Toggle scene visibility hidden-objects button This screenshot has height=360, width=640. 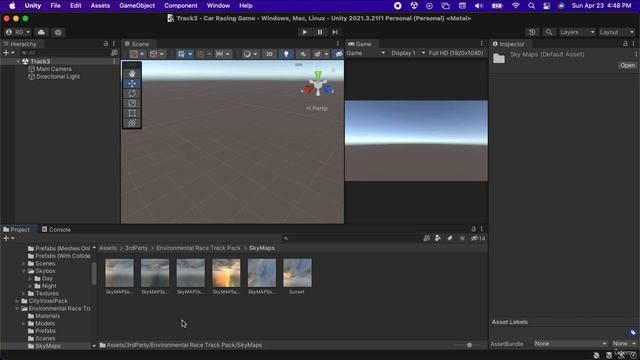click(338, 54)
